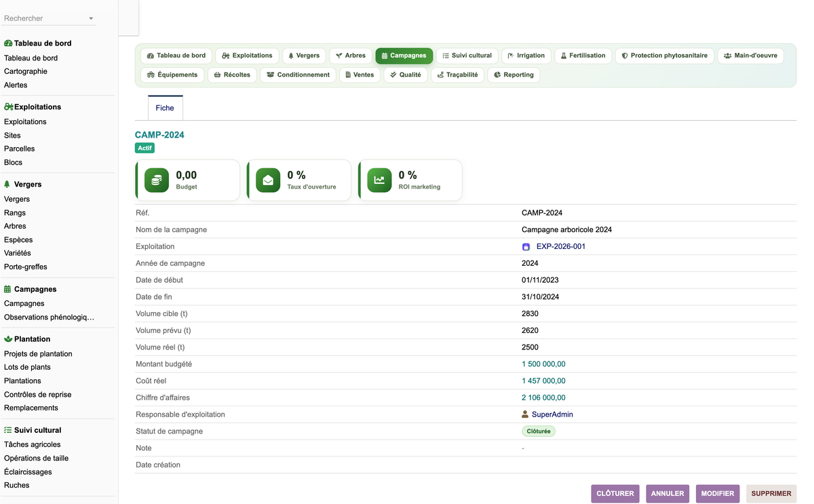Click the CAMP-2024 heading

pyautogui.click(x=159, y=135)
